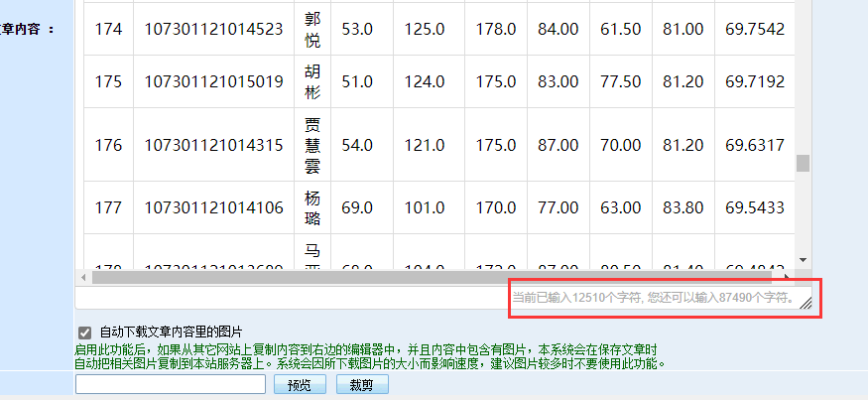This screenshot has width=868, height=400.
Task: Click the name cell 贾慧雲
Action: (312, 145)
